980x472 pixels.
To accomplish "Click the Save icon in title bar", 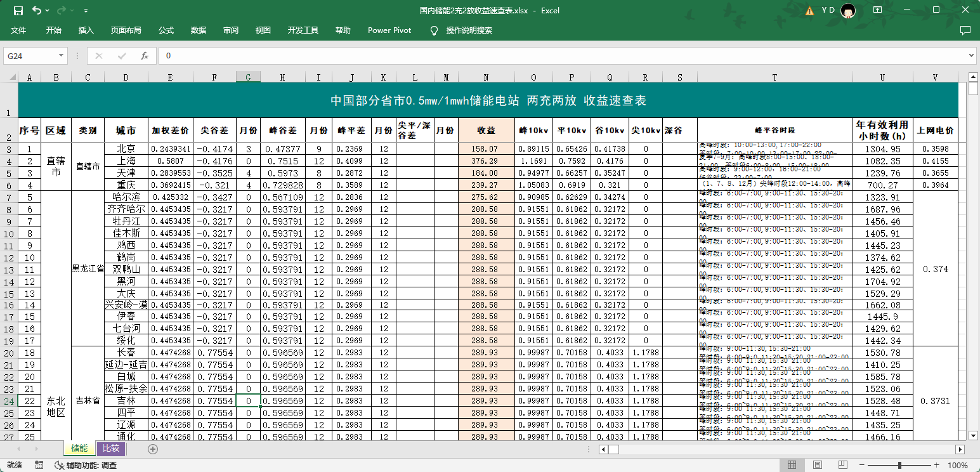I will (x=18, y=10).
